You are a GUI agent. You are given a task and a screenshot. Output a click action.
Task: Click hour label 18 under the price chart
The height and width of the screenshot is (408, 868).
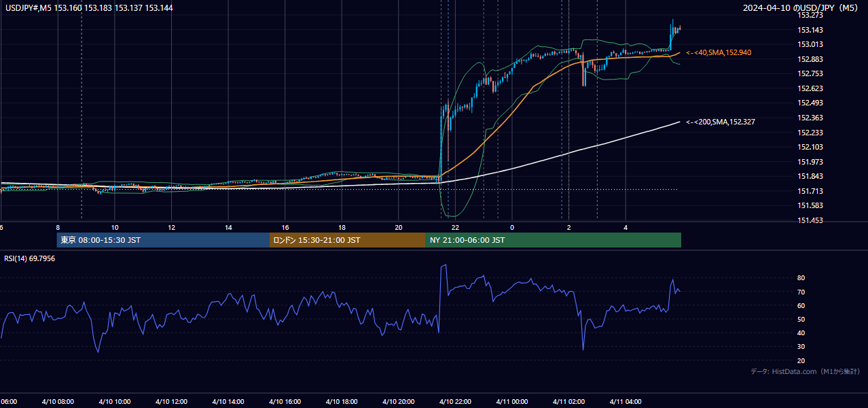342,227
